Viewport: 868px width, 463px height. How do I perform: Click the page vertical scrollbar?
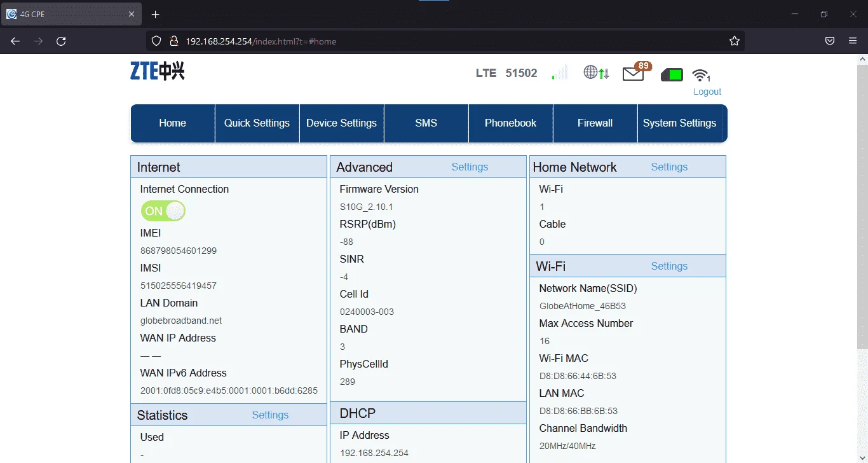[x=862, y=207]
